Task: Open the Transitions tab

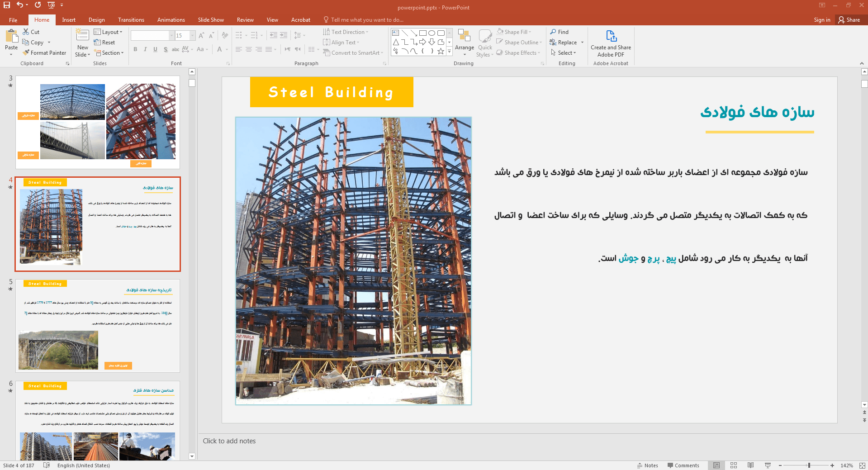Action: point(131,20)
